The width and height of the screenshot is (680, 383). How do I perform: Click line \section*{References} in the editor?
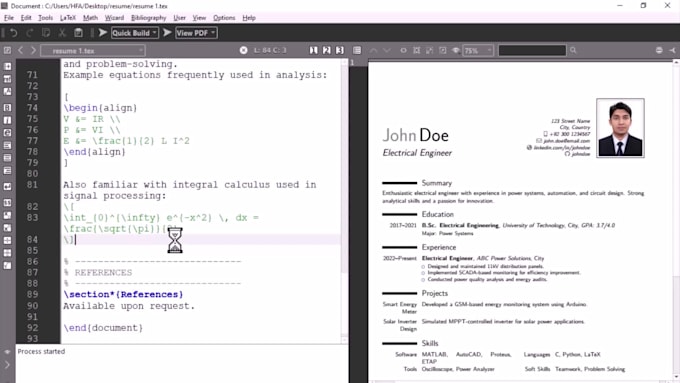123,295
